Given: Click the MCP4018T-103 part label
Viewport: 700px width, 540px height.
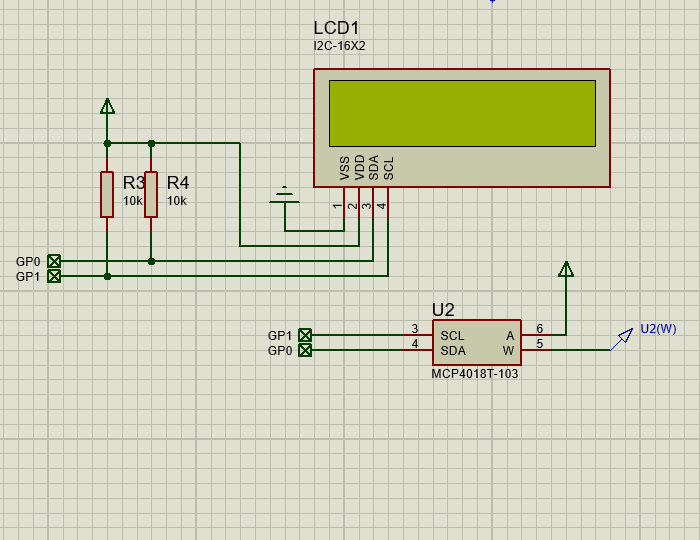Looking at the screenshot, I should pos(475,374).
